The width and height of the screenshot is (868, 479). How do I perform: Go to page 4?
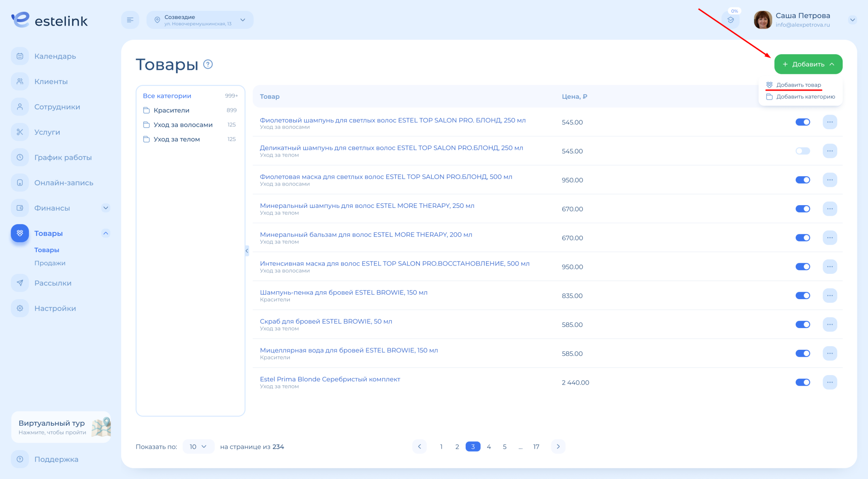click(x=489, y=447)
